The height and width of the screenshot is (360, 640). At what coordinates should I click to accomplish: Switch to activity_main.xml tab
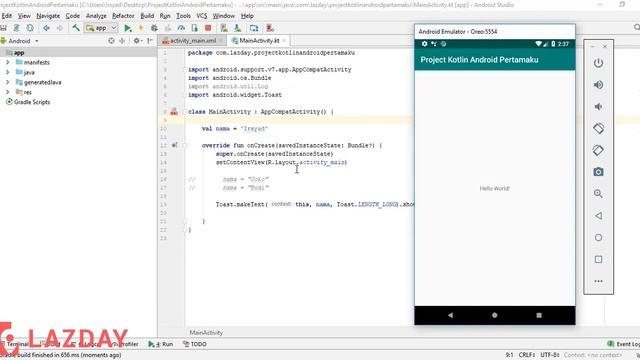point(193,40)
